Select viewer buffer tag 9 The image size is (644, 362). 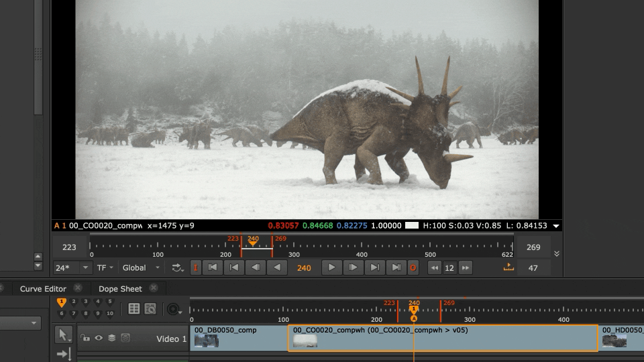pos(98,314)
